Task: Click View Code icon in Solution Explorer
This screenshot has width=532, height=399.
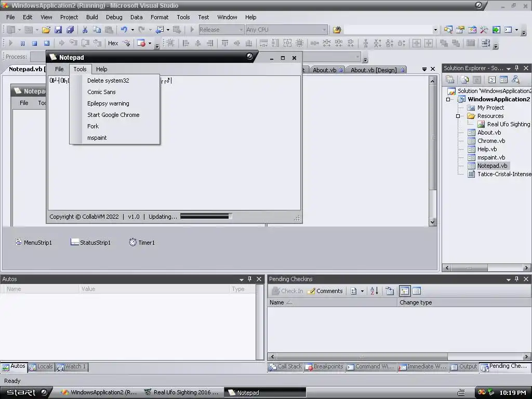Action: pyautogui.click(x=491, y=79)
